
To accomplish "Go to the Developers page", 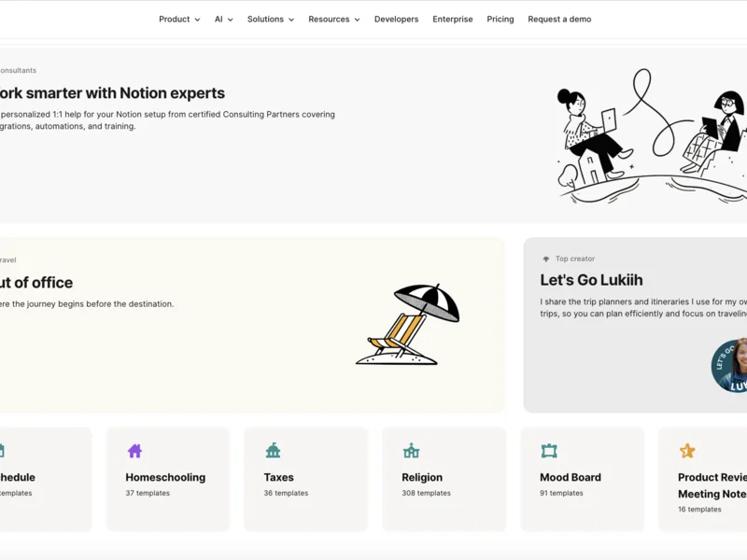I will (x=396, y=19).
